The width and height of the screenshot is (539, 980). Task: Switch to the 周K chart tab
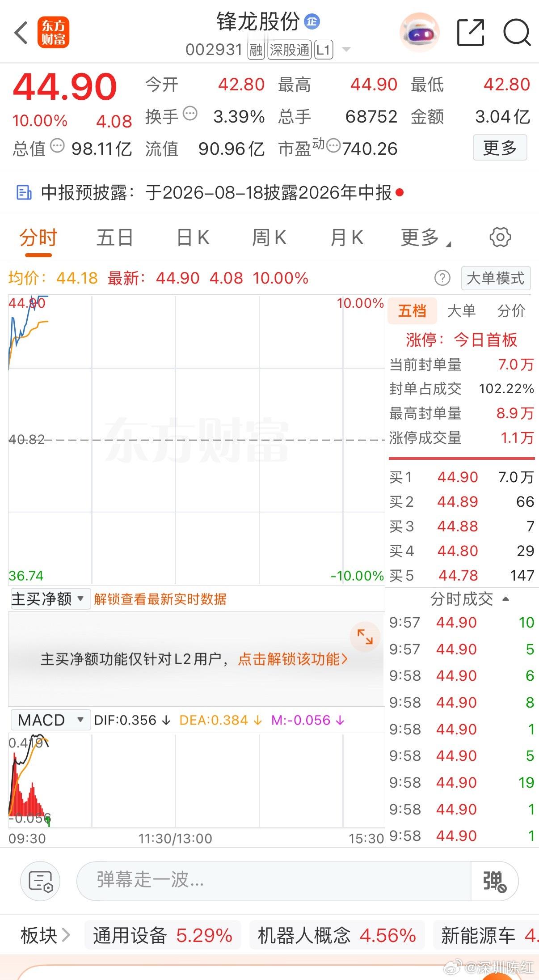click(269, 238)
